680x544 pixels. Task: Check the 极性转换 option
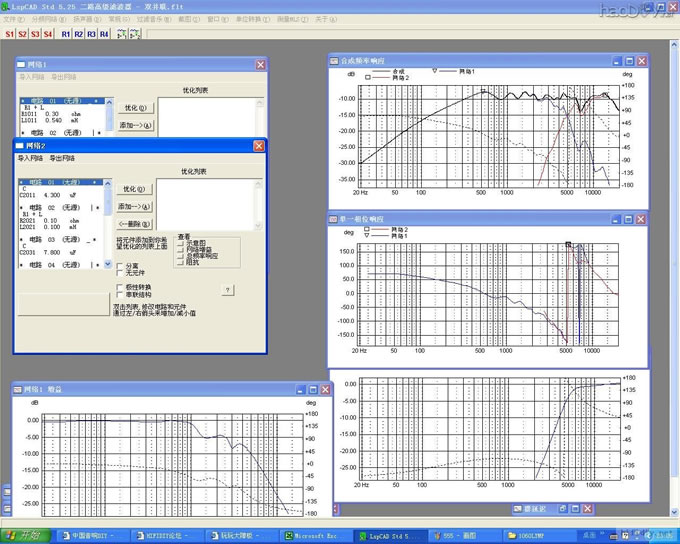[x=121, y=287]
